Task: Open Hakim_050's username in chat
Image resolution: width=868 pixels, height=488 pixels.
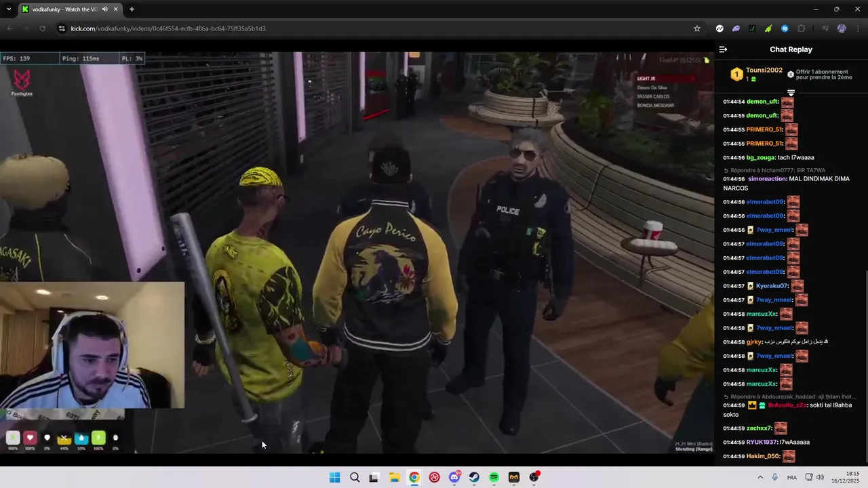Action: click(x=763, y=457)
